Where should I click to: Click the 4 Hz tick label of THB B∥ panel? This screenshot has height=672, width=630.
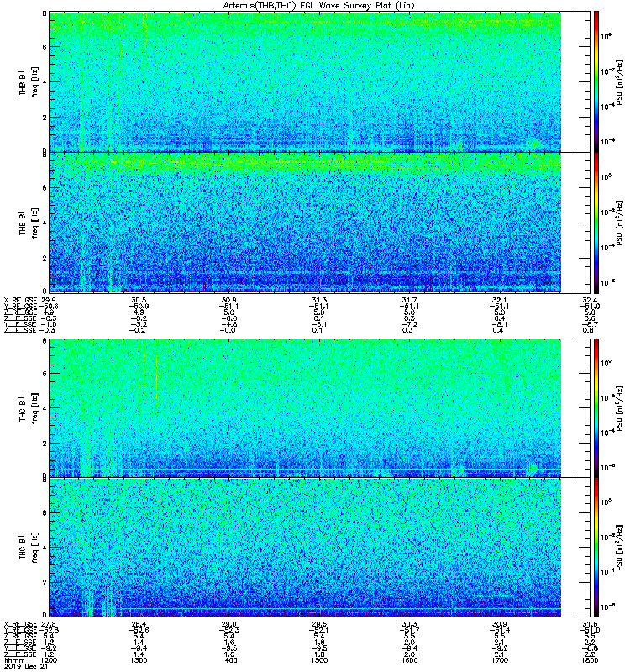(45, 223)
